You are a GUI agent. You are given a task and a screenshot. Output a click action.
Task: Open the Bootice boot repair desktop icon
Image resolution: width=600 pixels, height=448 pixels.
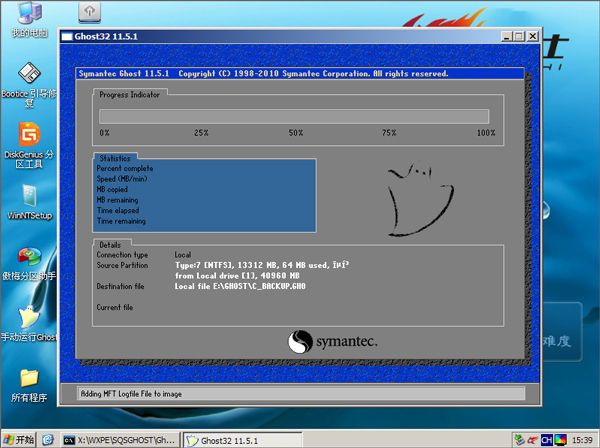pos(29,85)
